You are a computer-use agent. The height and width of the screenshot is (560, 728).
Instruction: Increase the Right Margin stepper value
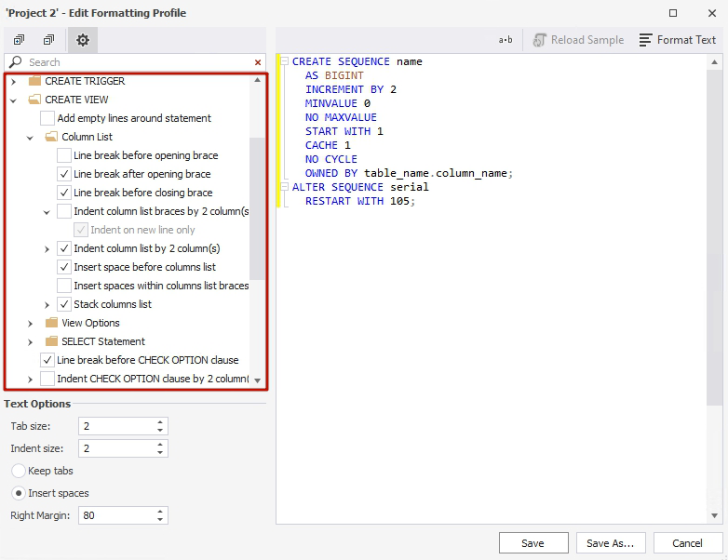point(160,512)
